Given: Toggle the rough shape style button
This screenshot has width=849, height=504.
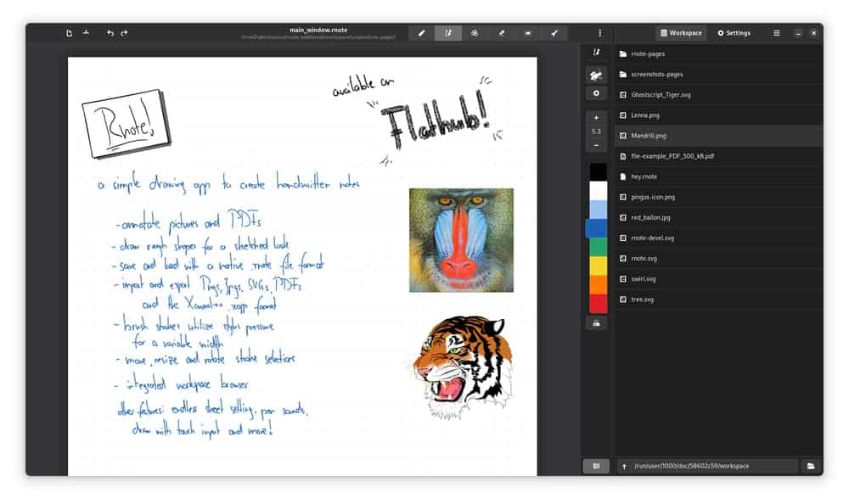Looking at the screenshot, I should [596, 76].
